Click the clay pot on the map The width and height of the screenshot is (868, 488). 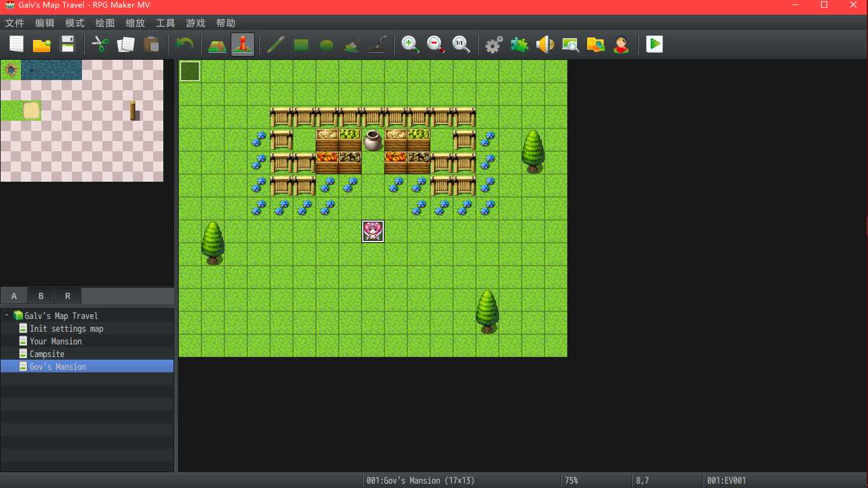(x=373, y=140)
